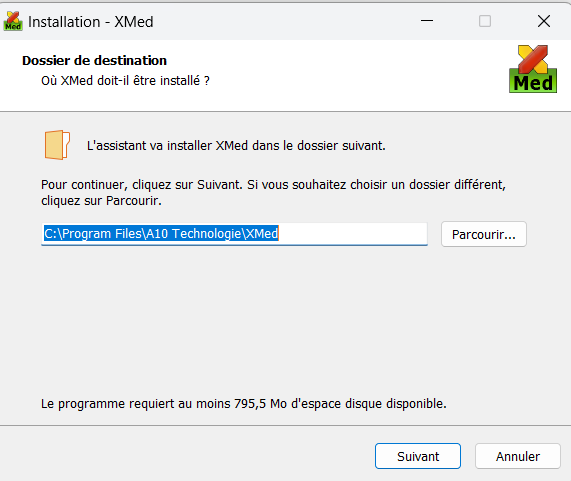This screenshot has height=481, width=571.
Task: Close the XMed installer window
Action: [x=544, y=21]
